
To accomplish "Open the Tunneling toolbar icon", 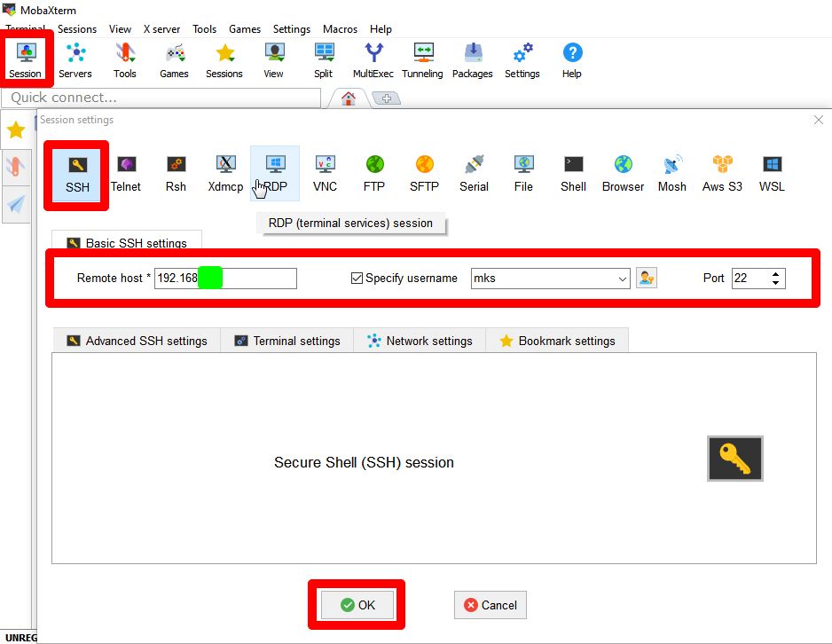I will point(422,60).
